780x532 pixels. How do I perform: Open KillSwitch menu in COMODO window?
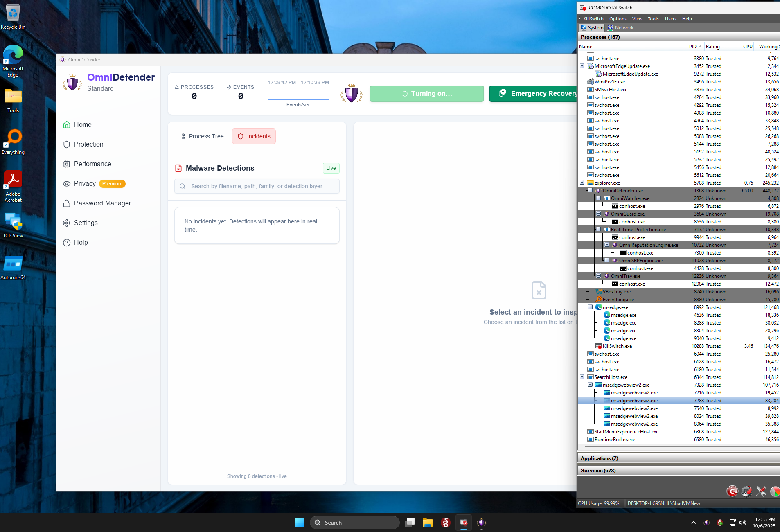[x=593, y=19]
